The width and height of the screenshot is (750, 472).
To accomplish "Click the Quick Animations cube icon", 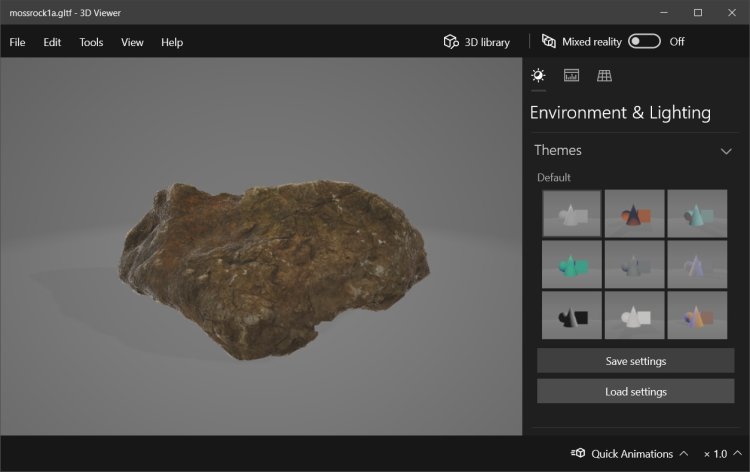I will pyautogui.click(x=578, y=454).
